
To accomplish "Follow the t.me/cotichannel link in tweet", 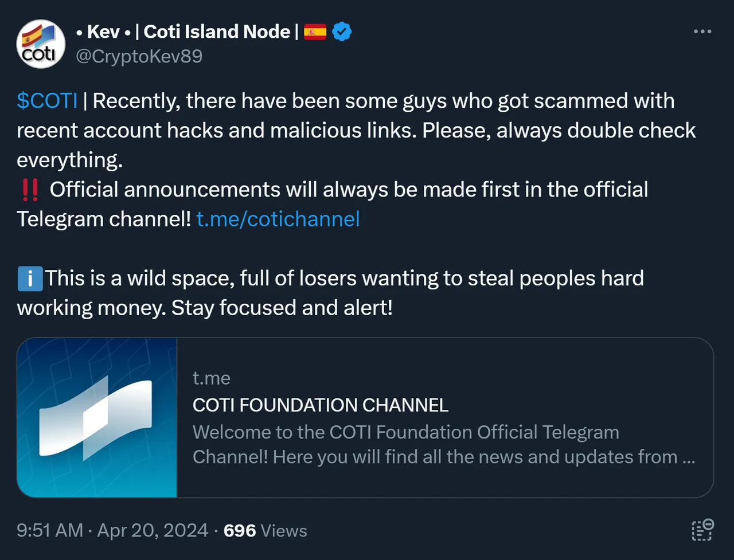I will 278,219.
